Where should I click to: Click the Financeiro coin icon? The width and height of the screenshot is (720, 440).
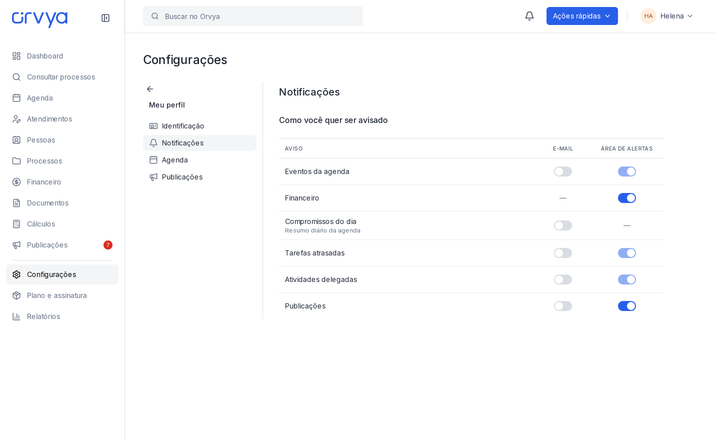point(17,182)
